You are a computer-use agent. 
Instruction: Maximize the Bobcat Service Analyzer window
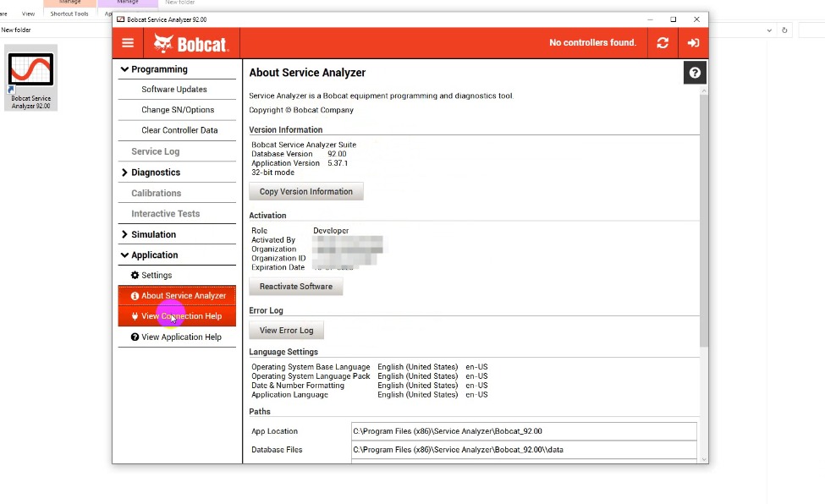(673, 19)
